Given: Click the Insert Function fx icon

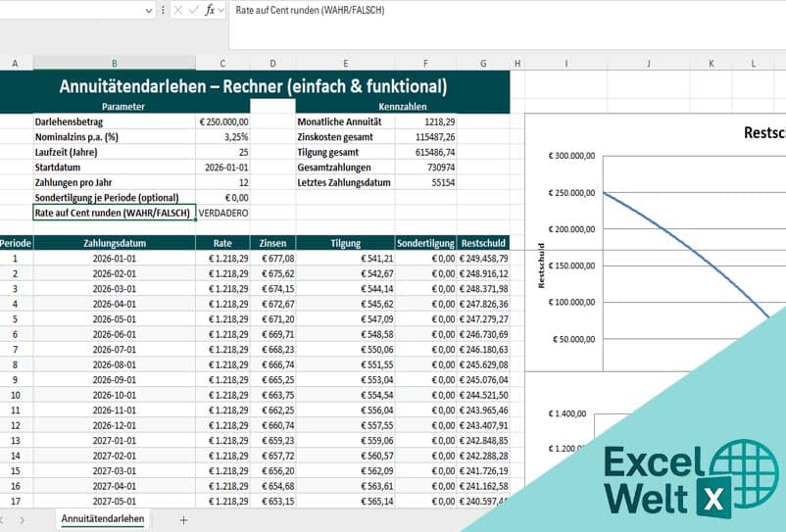Looking at the screenshot, I should click(210, 10).
